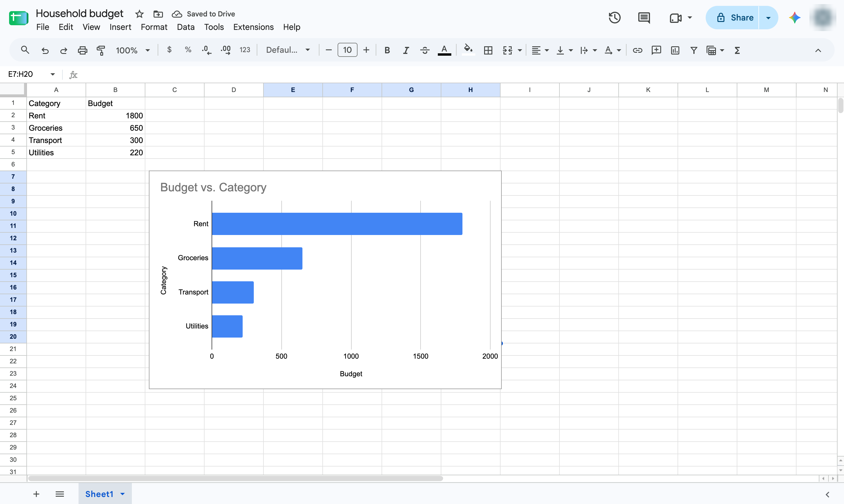Viewport: 844px width, 504px height.
Task: Open the comments panel icon
Action: pyautogui.click(x=644, y=18)
